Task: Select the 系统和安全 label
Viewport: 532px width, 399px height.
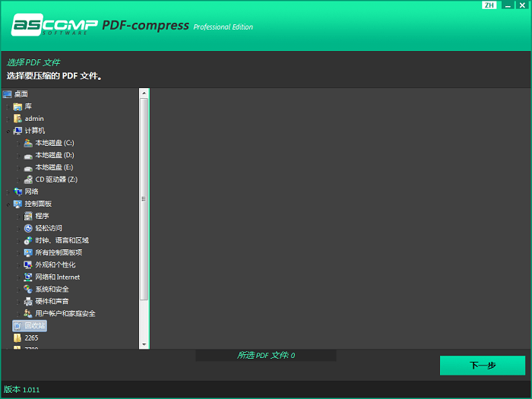Action: pyautogui.click(x=52, y=290)
